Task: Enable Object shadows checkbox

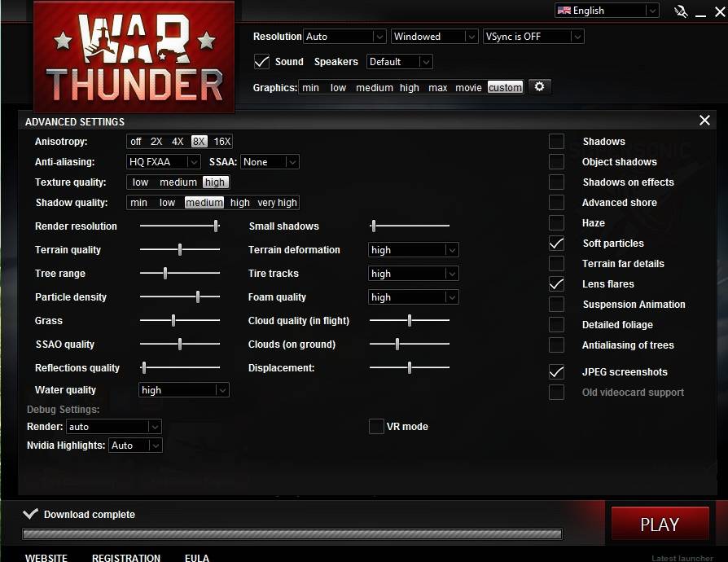Action: [556, 161]
